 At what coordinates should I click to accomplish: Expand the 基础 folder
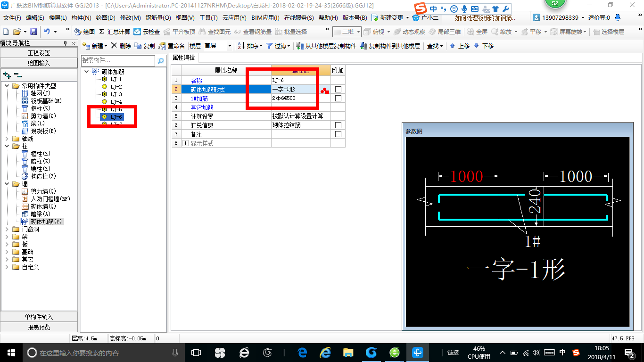(7, 252)
